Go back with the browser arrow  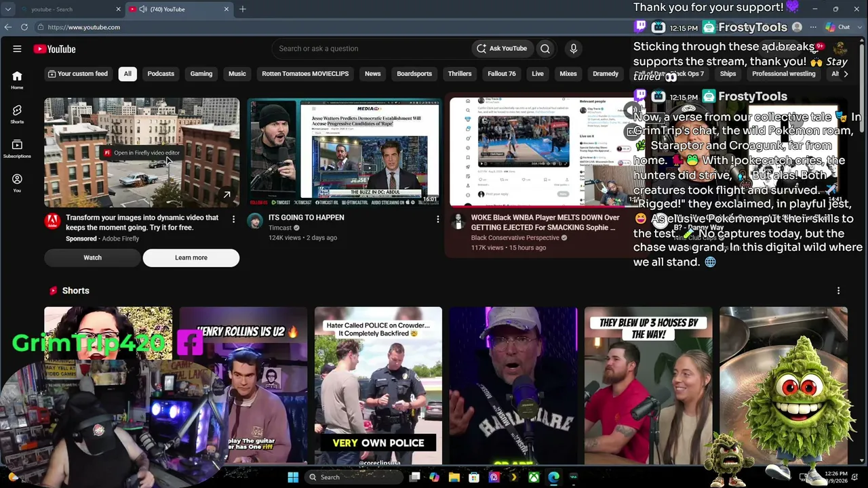[8, 27]
